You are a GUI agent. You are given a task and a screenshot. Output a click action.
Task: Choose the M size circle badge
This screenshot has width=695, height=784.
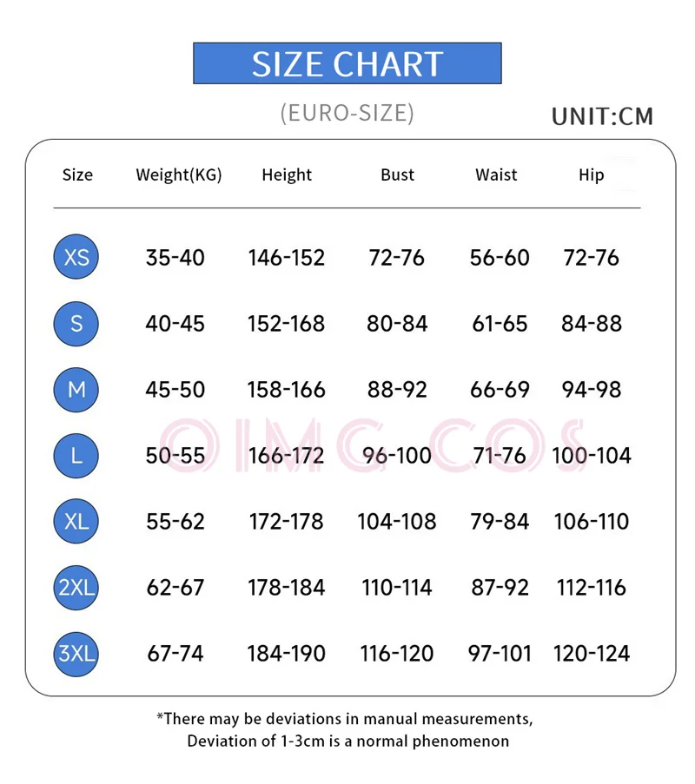pos(76,389)
